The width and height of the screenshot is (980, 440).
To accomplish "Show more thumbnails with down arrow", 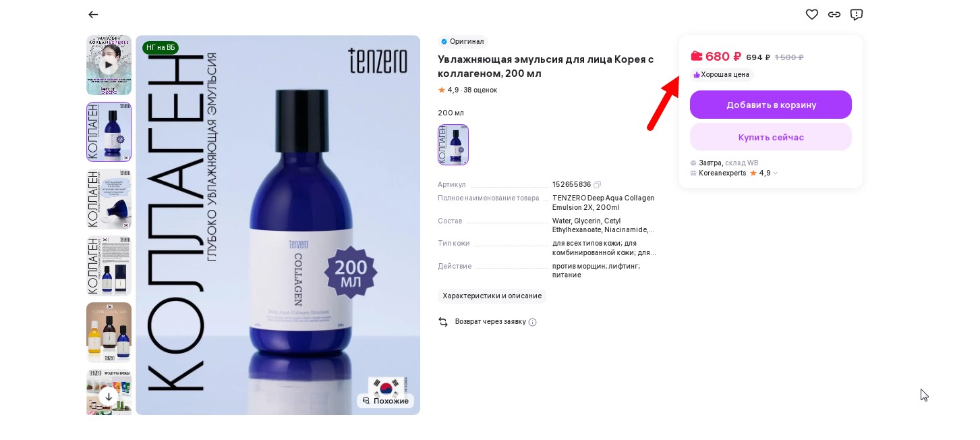I will pyautogui.click(x=109, y=396).
